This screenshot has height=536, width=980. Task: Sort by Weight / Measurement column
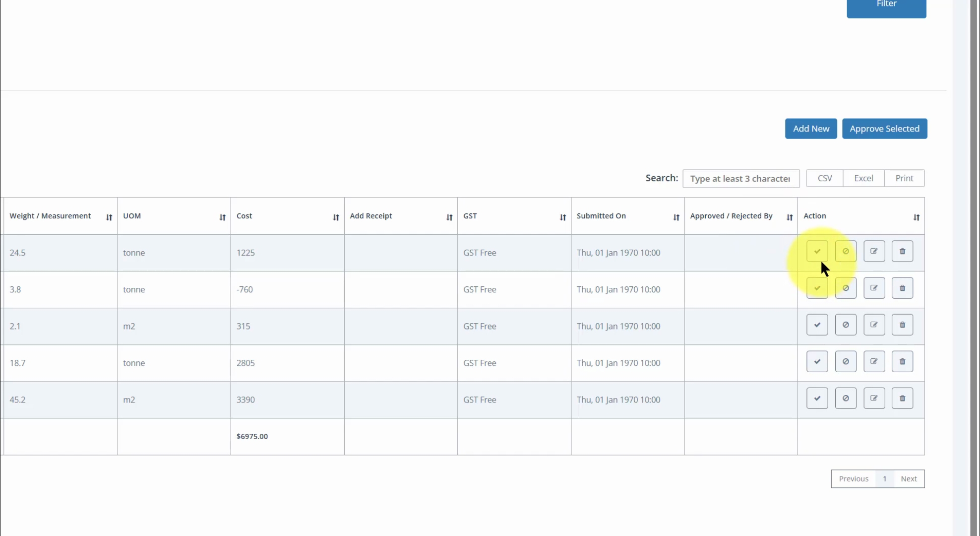109,217
